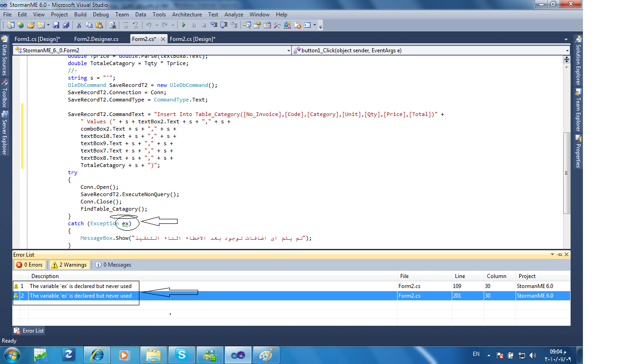The height and width of the screenshot is (364, 628).
Task: Click the Find in Files icon
Action: pyautogui.click(x=112, y=25)
